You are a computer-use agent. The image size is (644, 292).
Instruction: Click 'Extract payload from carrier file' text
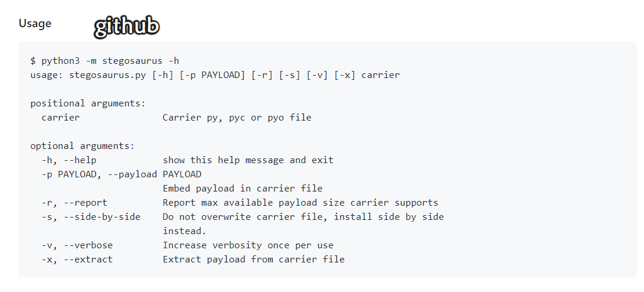click(x=253, y=259)
